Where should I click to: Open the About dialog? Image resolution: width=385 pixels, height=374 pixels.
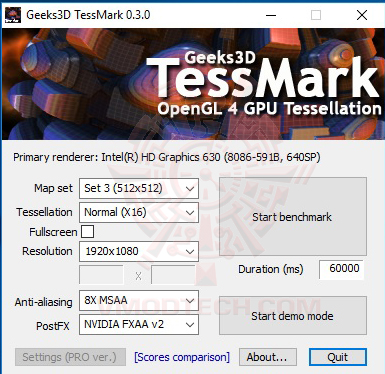click(268, 357)
